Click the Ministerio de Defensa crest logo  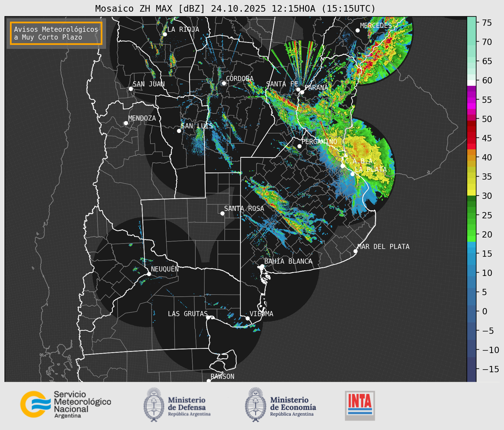coord(154,405)
